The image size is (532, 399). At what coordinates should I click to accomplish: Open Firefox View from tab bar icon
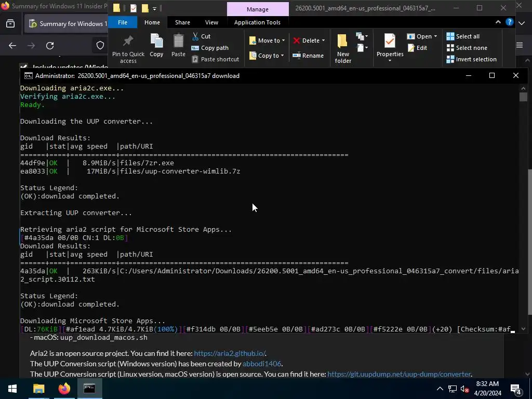(10, 24)
